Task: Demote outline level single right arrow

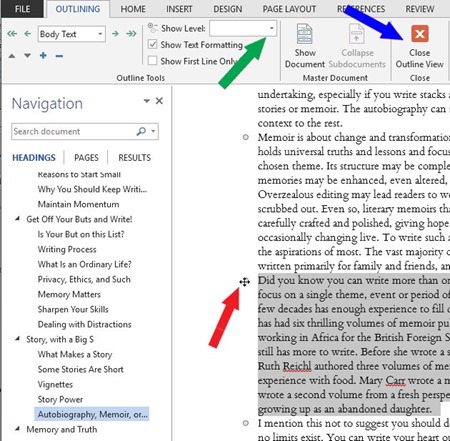Action: (115, 34)
